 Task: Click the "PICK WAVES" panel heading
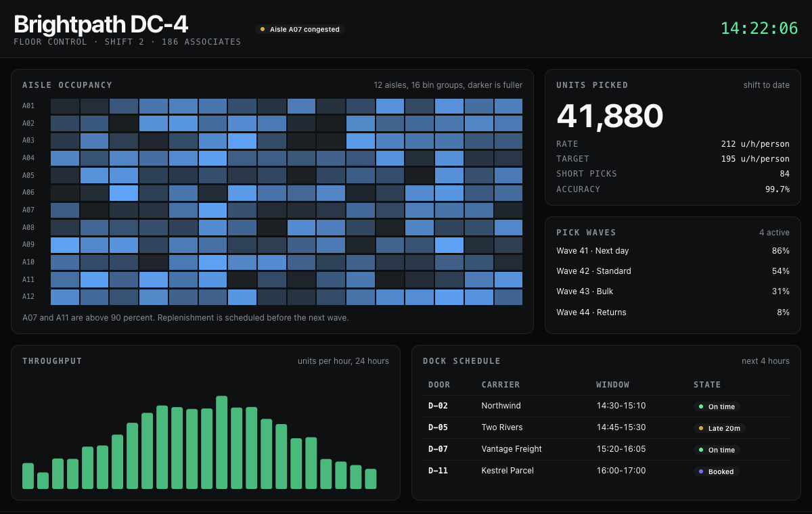pos(586,233)
